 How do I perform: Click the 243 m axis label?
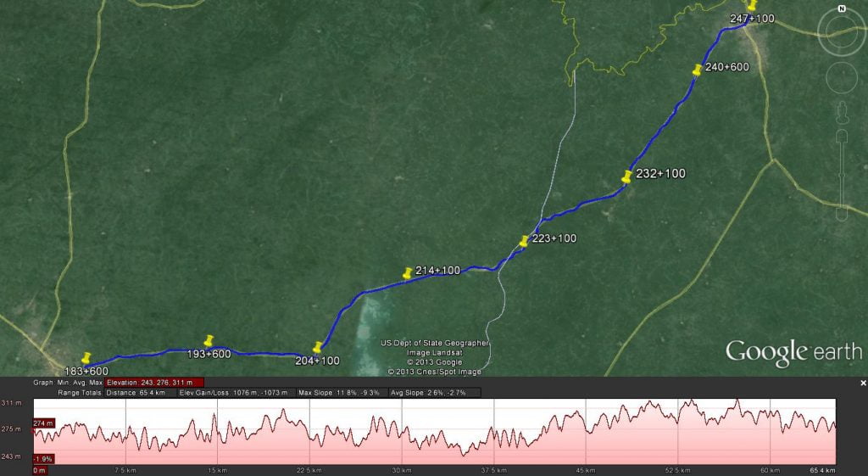[11, 456]
